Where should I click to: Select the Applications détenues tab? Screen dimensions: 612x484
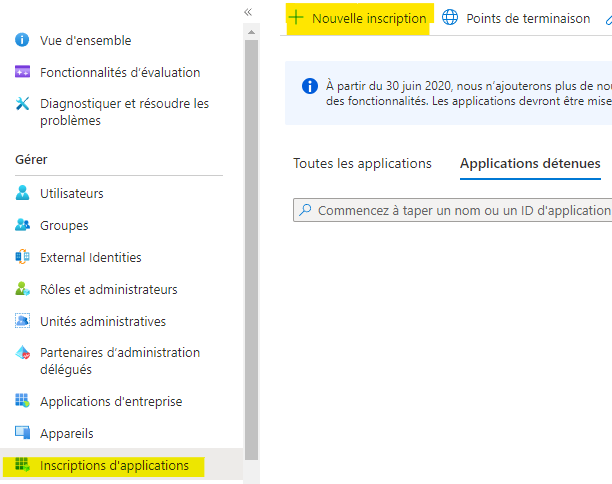(x=530, y=164)
